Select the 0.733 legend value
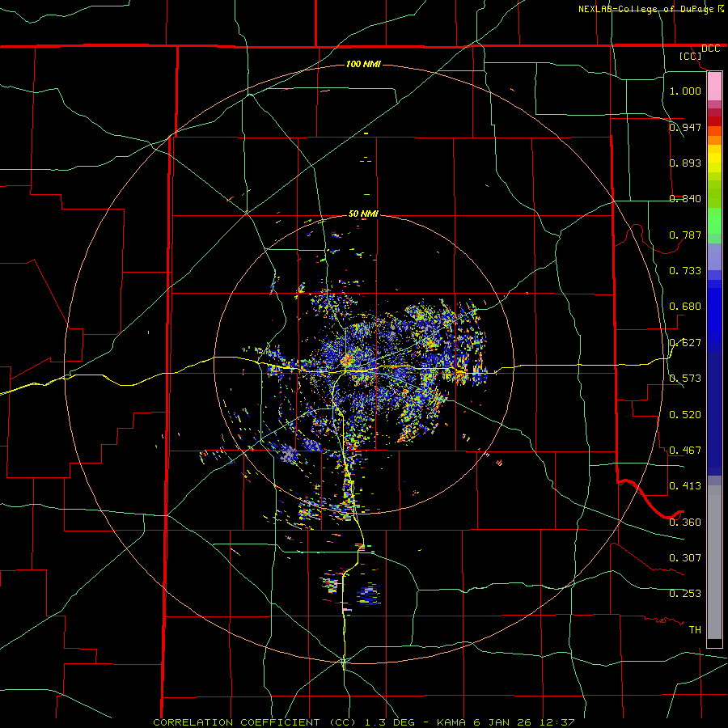The width and height of the screenshot is (728, 728). (x=685, y=271)
